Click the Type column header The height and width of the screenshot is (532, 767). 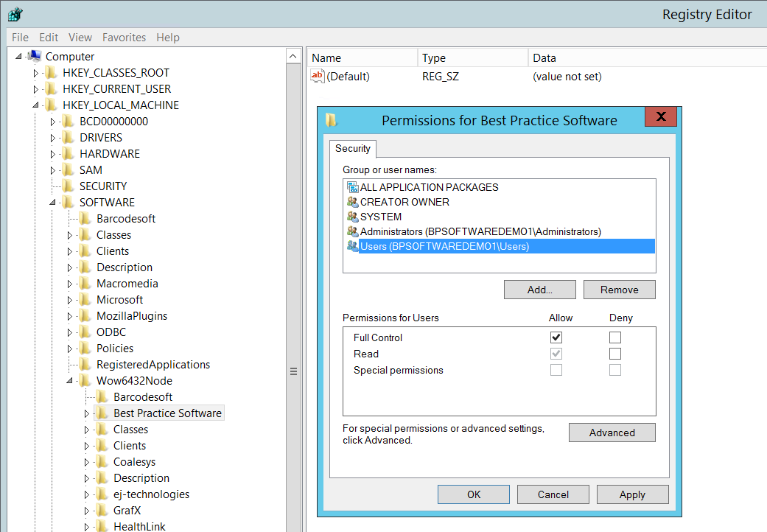(x=473, y=57)
